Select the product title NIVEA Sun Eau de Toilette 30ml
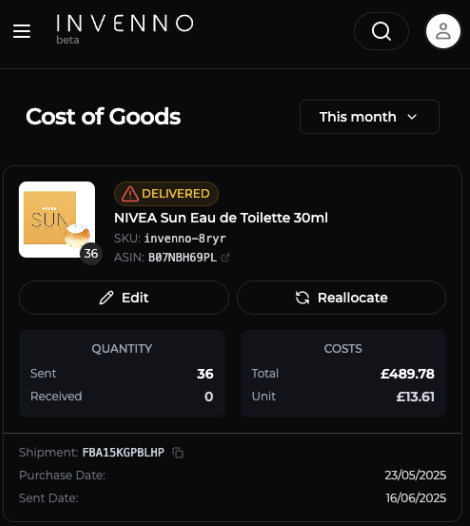The height and width of the screenshot is (526, 470). [221, 218]
